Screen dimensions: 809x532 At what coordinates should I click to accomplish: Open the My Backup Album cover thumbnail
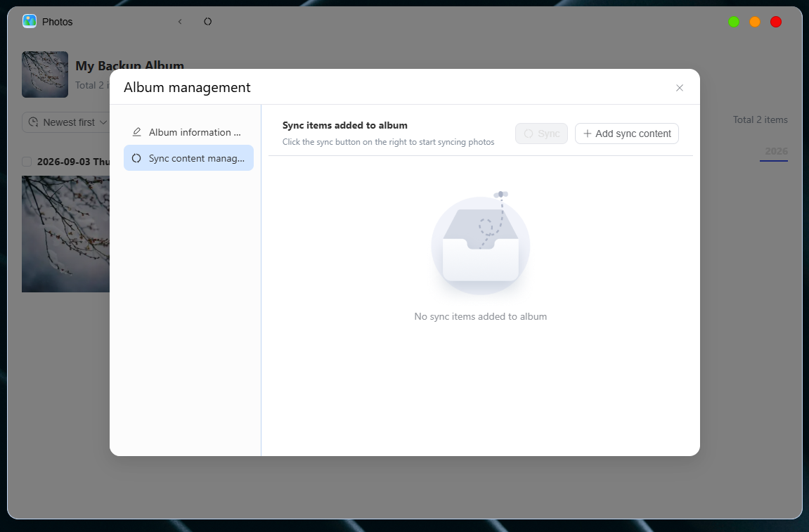(45, 74)
